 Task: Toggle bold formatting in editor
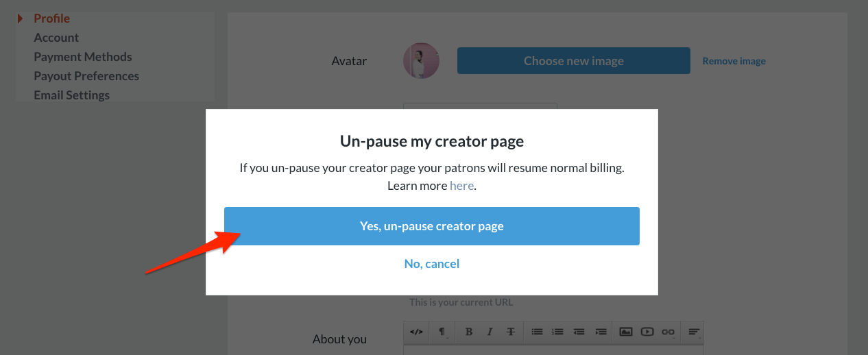(x=469, y=332)
